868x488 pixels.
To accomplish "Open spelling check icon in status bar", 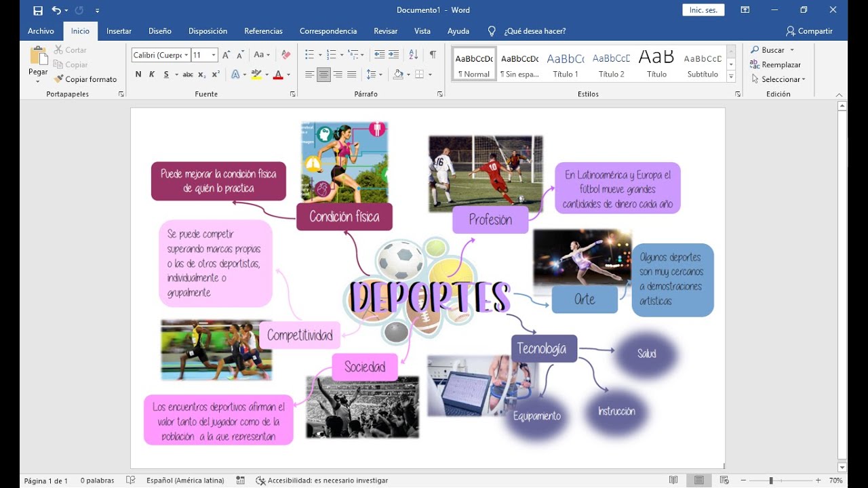I will [x=131, y=481].
